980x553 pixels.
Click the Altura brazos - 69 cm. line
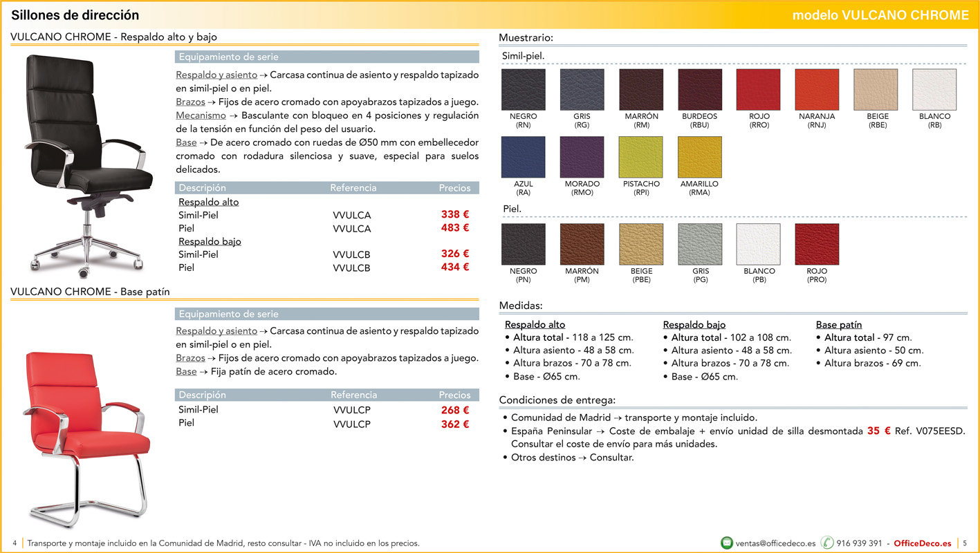(873, 363)
